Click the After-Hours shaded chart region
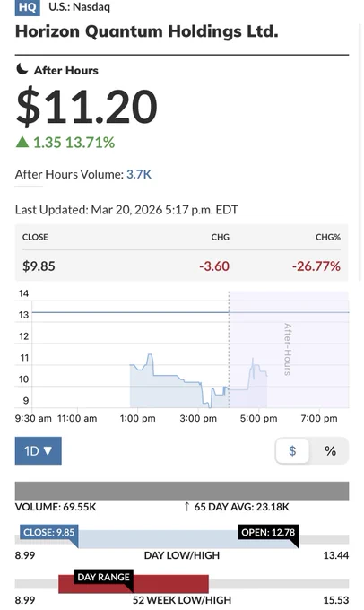The height and width of the screenshot is (610, 364). pyautogui.click(x=289, y=349)
